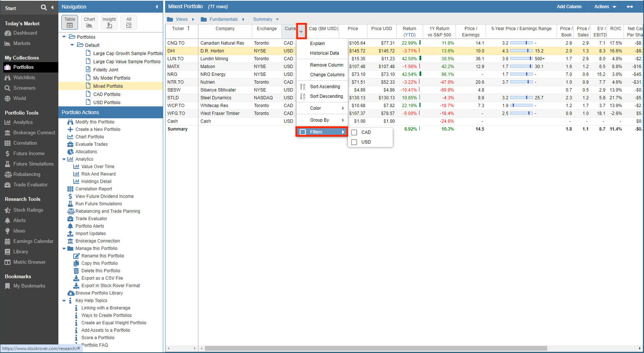This screenshot has width=644, height=353.
Task: Open My Bookmarks icon
Action: [7, 286]
